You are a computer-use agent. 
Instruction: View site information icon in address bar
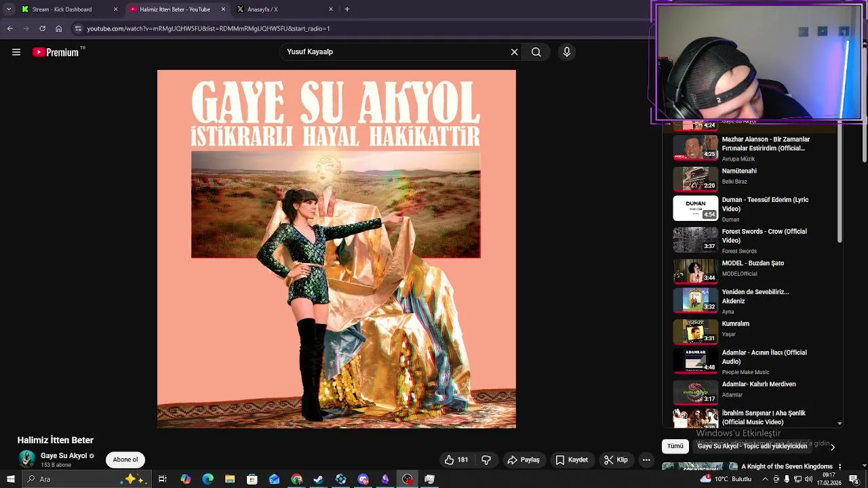(78, 28)
